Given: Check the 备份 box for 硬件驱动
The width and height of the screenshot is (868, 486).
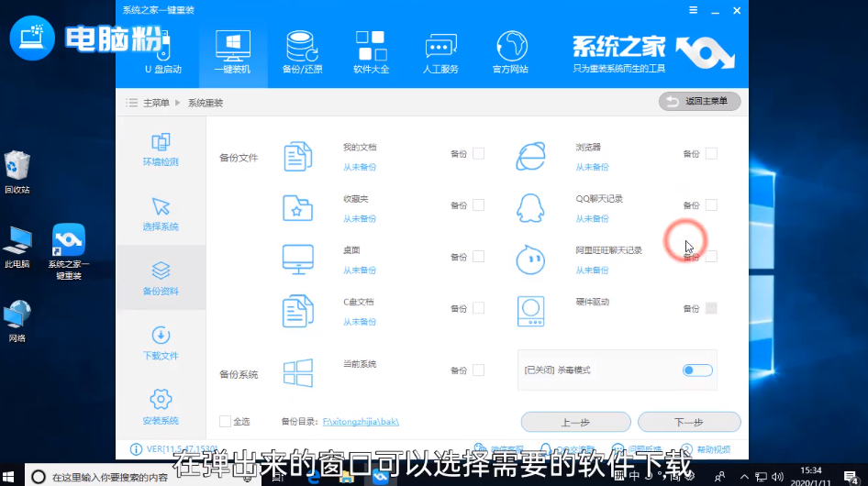Looking at the screenshot, I should tap(711, 308).
